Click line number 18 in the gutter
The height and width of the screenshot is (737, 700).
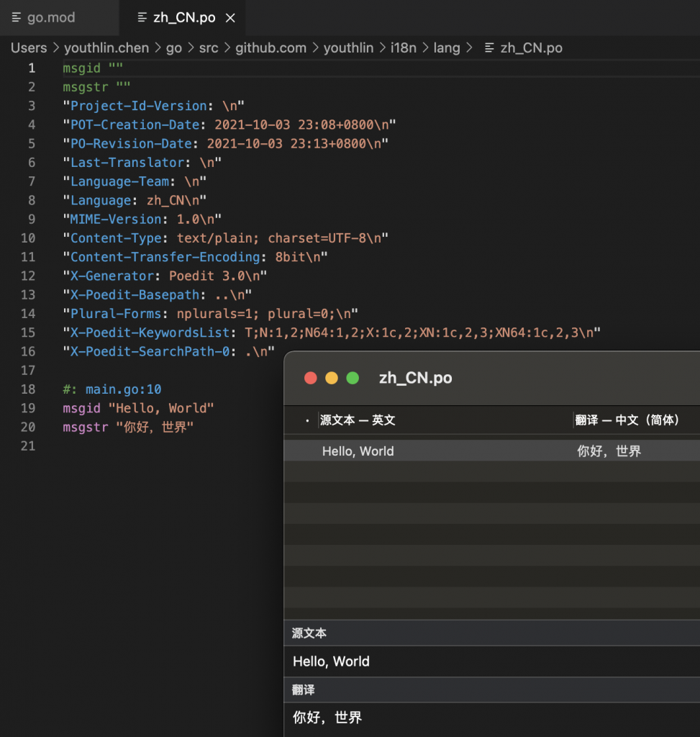tap(28, 389)
